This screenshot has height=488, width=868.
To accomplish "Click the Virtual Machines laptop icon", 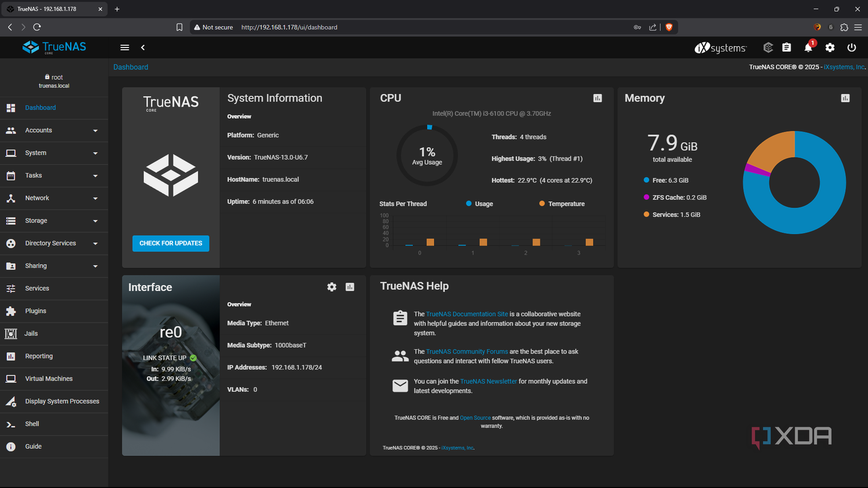I will 11,379.
